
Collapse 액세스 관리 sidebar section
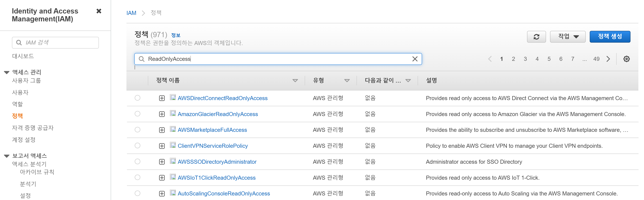(x=7, y=72)
